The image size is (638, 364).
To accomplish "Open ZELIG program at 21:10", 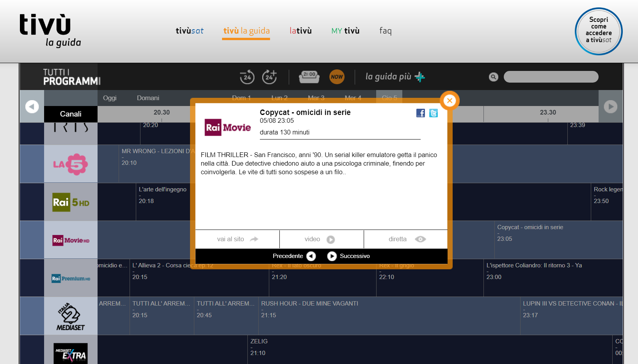I will point(430,350).
